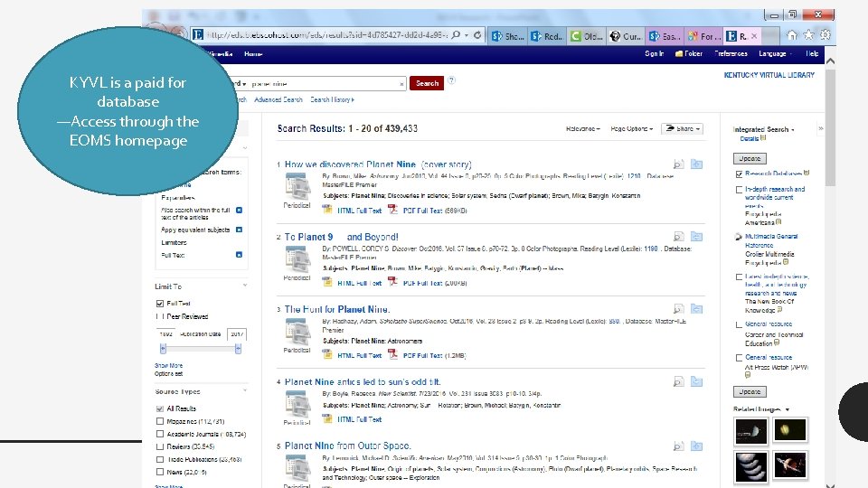Collapse right sidebar with double arrow

click(x=820, y=128)
